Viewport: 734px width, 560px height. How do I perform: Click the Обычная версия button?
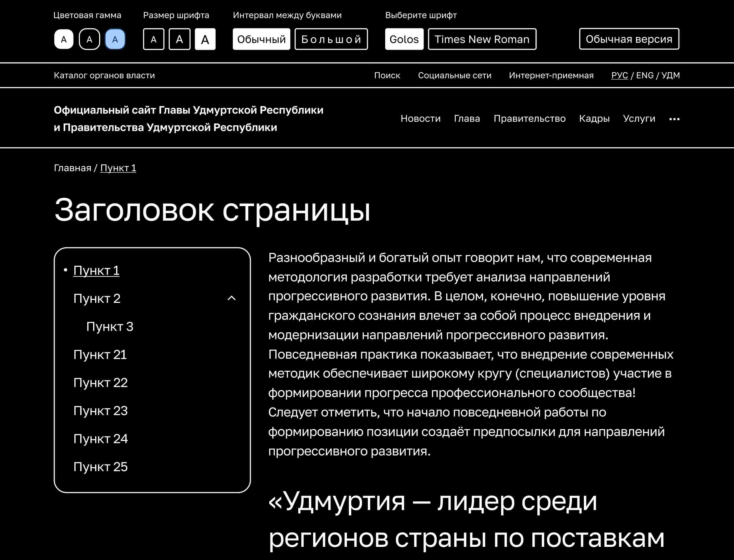[629, 39]
